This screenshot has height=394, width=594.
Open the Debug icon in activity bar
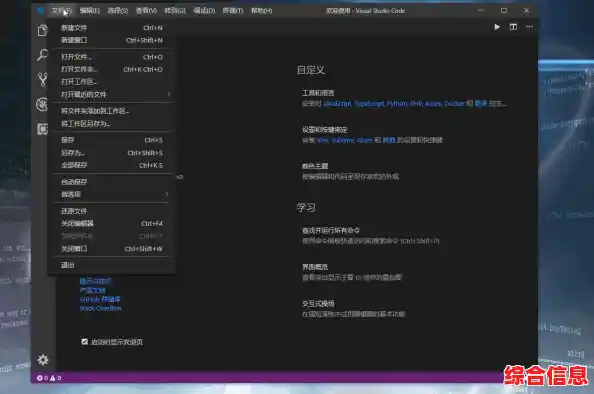point(42,104)
